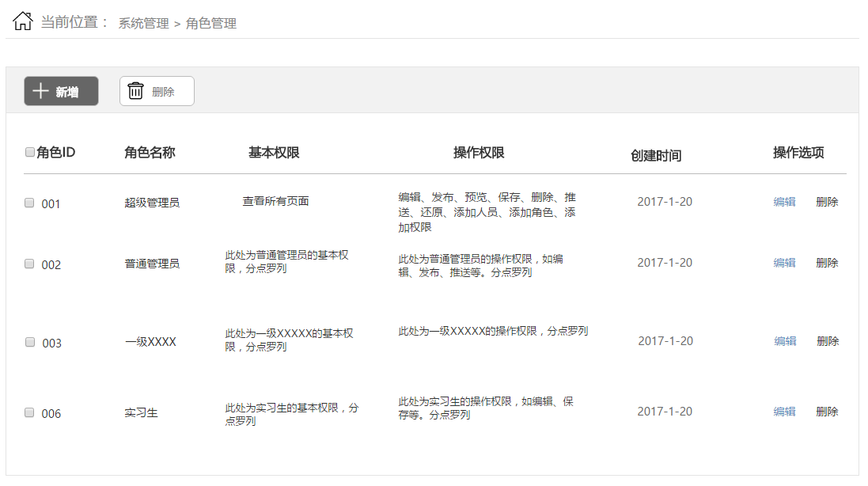Click 此处为普通管理员的基本权限 cell text
868x486 pixels.
click(286, 262)
